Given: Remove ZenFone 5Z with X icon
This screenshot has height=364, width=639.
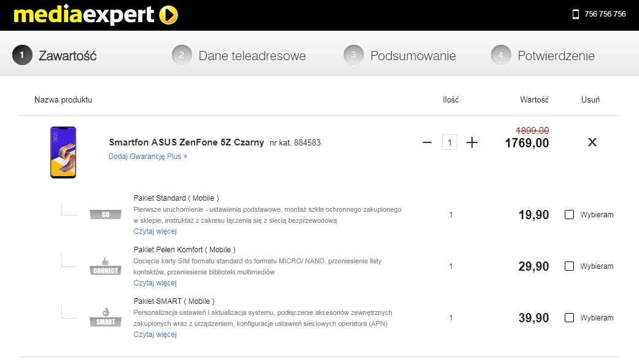Looking at the screenshot, I should 592,142.
